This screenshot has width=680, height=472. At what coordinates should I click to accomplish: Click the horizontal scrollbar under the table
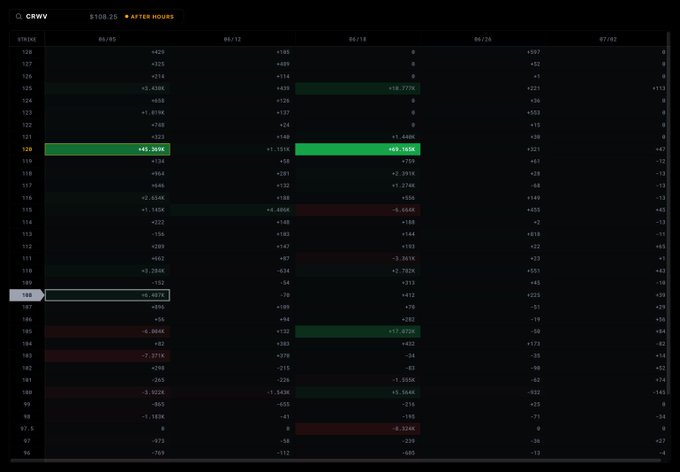[x=335, y=460]
